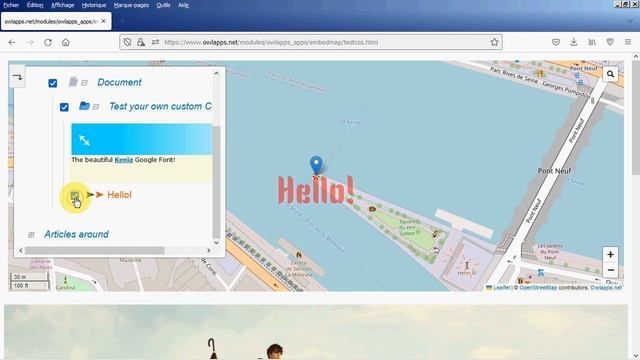640x360 pixels.
Task: Click the map search magnifier icon
Action: [x=610, y=74]
